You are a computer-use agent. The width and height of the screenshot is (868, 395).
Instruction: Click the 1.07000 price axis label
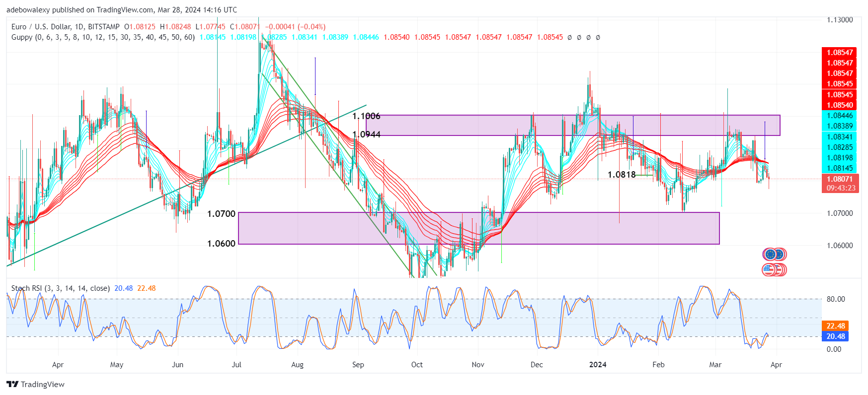(840, 213)
